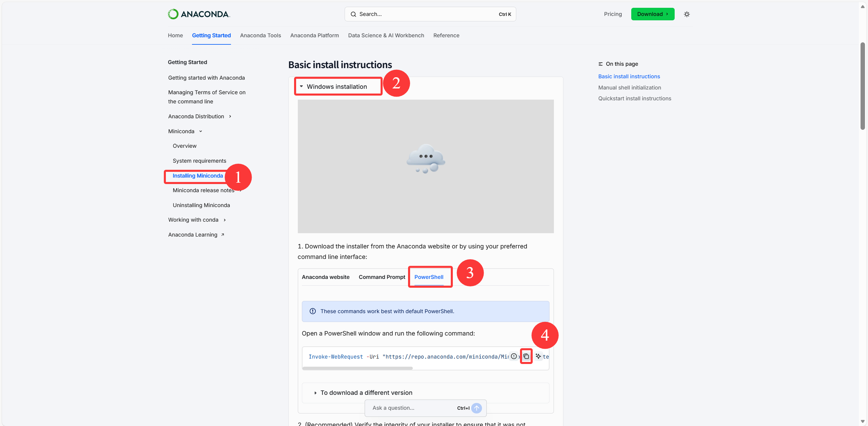Select the Anaconda website tab
The height and width of the screenshot is (426, 868).
325,277
